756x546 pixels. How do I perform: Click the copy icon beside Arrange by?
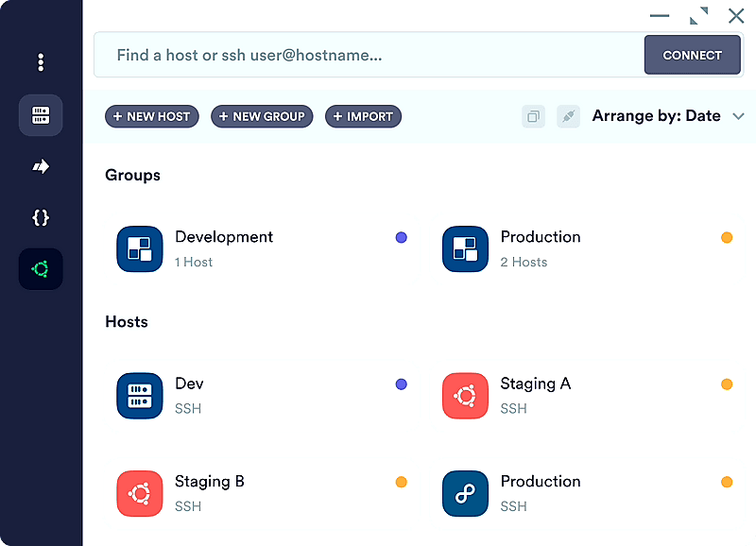(534, 116)
